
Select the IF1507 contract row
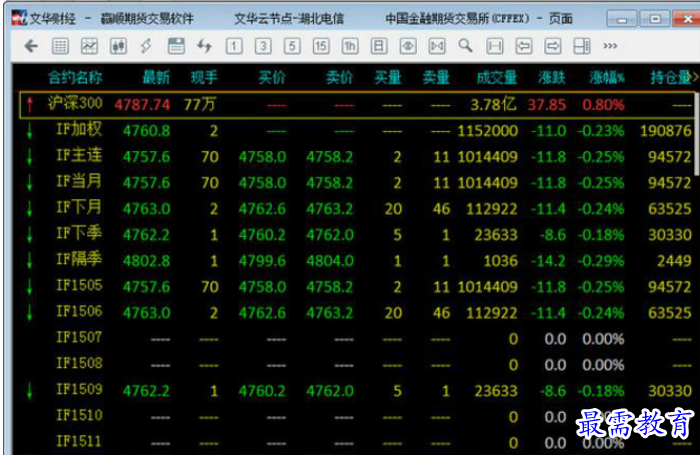[x=357, y=338]
